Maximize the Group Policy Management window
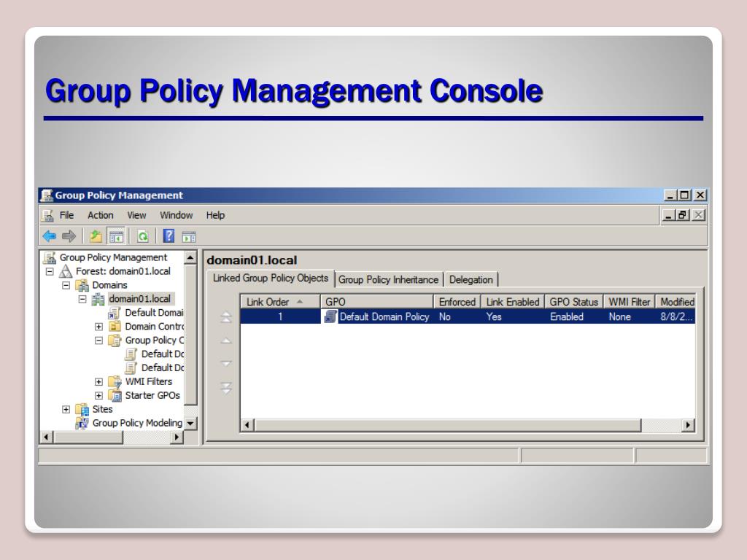 coord(685,195)
